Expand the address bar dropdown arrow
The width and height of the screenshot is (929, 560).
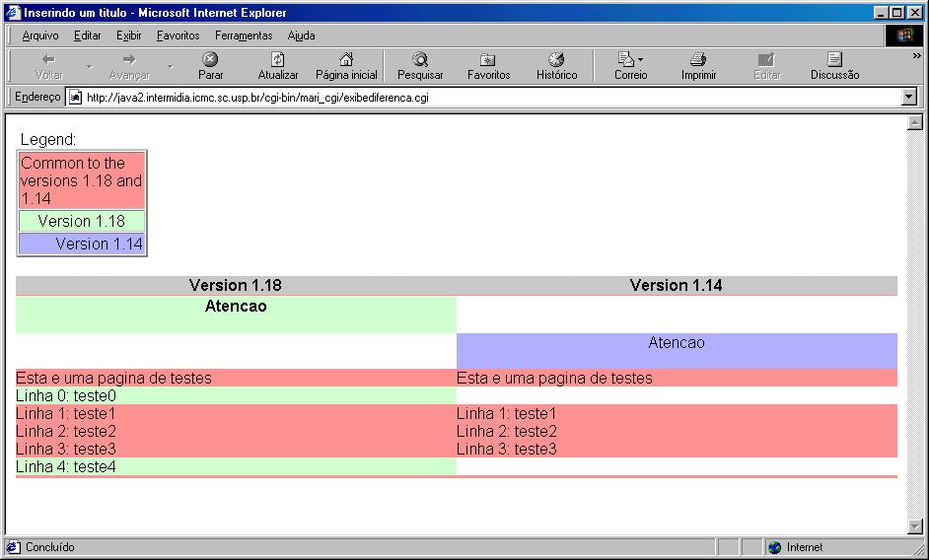coord(909,98)
